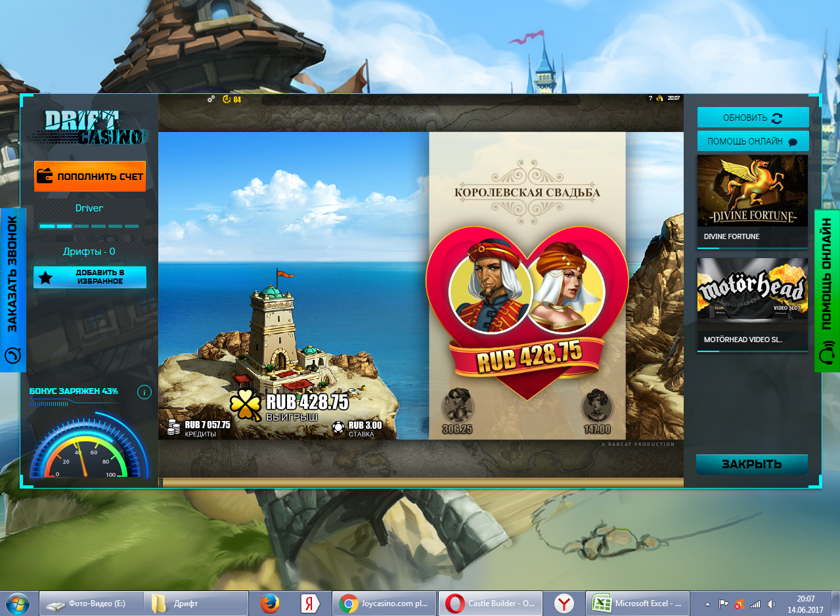Click the network signal tray icon
Image resolution: width=840 pixels, height=616 pixels.
pyautogui.click(x=755, y=604)
